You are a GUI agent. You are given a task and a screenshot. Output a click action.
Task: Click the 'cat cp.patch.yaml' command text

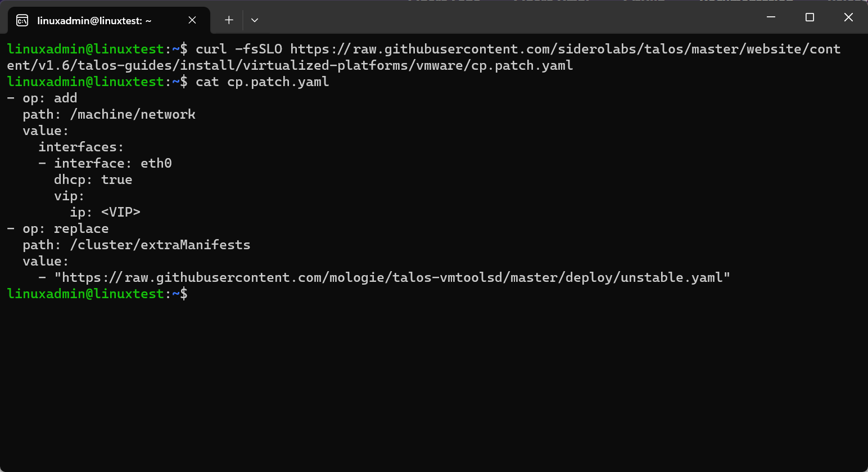point(262,82)
